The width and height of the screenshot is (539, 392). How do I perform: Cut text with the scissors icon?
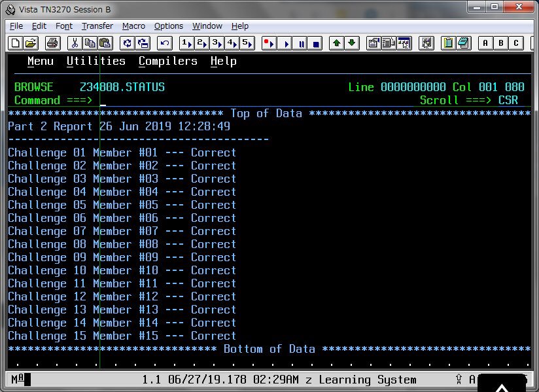click(74, 43)
